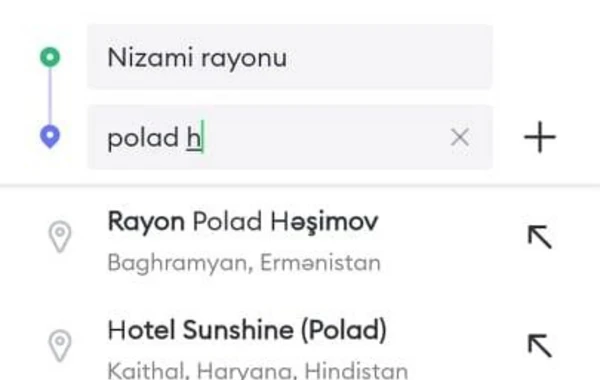Add another stop with the plus icon
The image size is (600, 380).
[x=540, y=137]
